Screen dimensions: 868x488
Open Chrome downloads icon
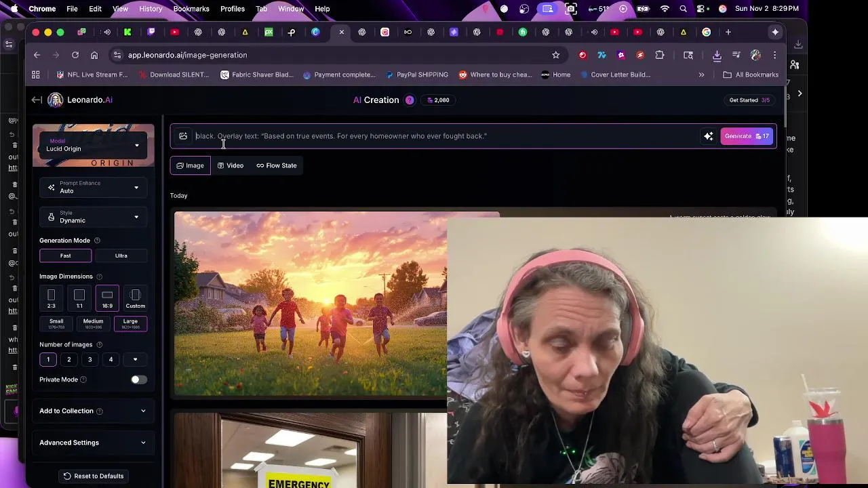pyautogui.click(x=717, y=55)
